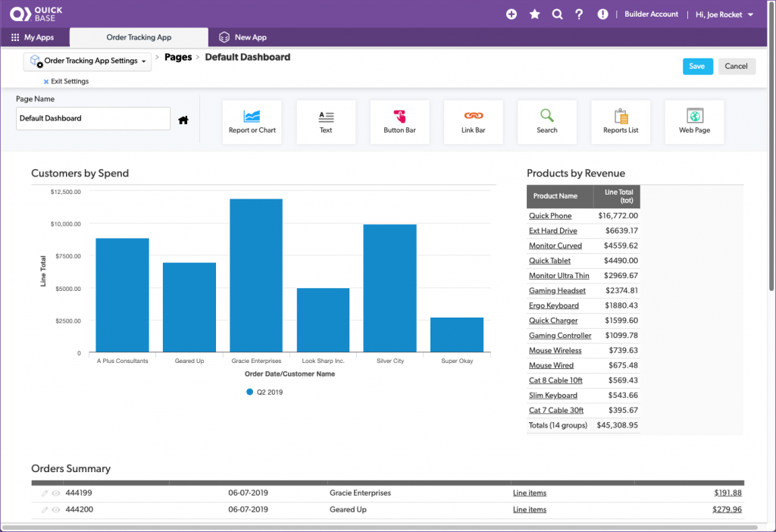Click the A Plus Consultants chart bar
This screenshot has width=776, height=532.
coord(122,296)
